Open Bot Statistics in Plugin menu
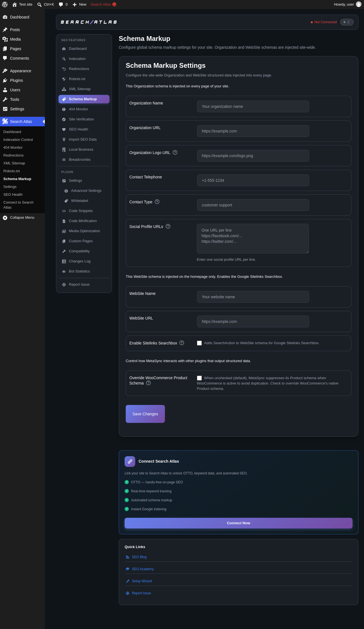Image resolution: width=364 pixels, height=629 pixels. point(84,271)
